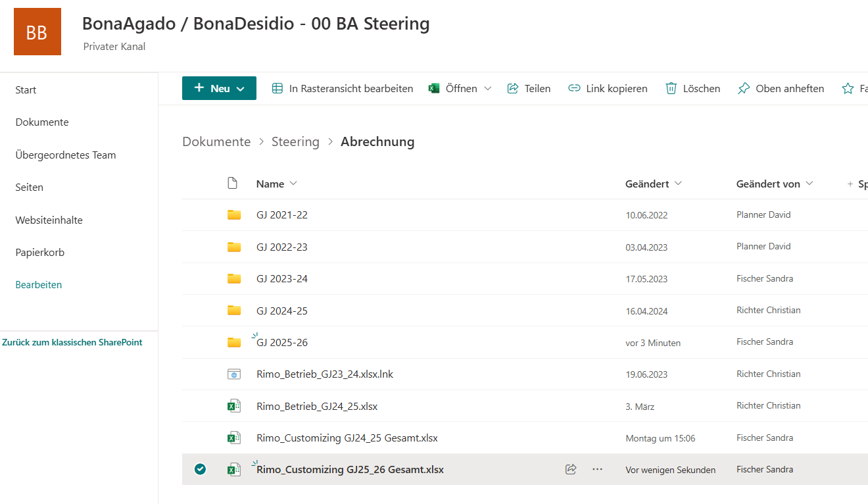Open the Name column sort dropdown
The width and height of the screenshot is (868, 504).
(293, 184)
